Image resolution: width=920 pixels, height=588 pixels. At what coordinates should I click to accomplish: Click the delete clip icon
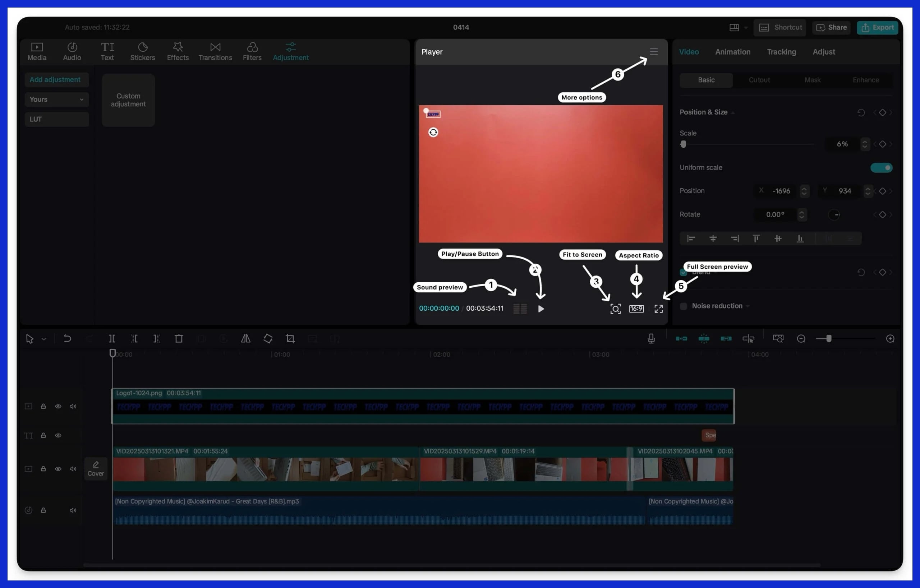[x=179, y=338]
